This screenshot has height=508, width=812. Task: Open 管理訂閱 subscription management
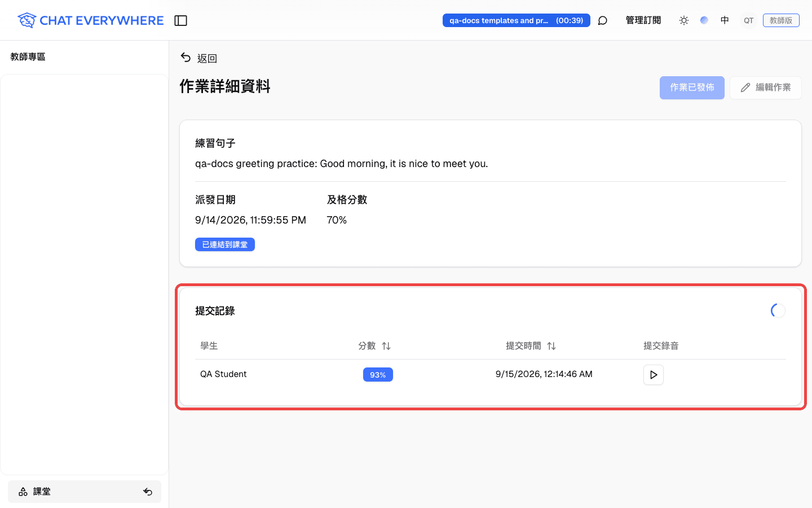(x=643, y=20)
